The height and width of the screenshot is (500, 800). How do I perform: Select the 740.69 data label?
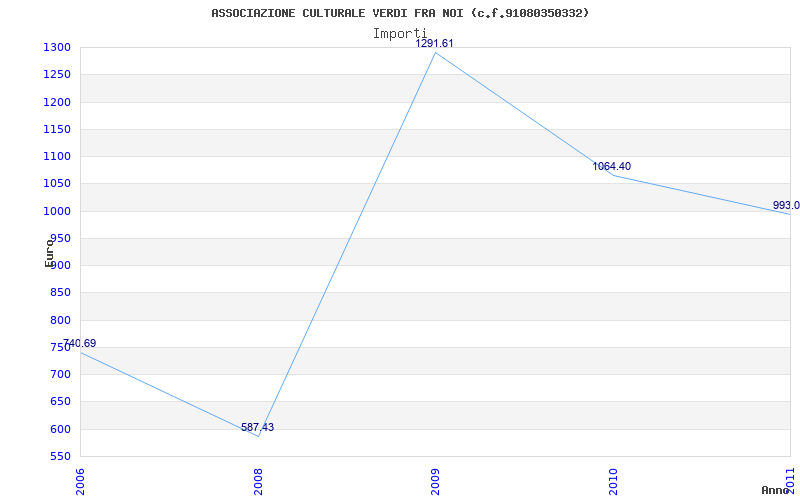[x=79, y=343]
